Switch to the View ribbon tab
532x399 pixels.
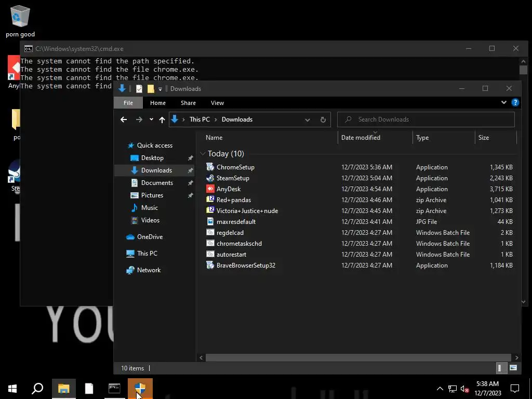217,103
